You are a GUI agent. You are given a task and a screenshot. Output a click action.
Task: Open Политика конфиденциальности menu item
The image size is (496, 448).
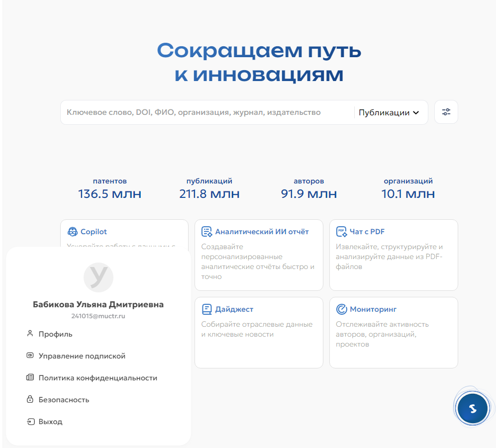pyautogui.click(x=98, y=378)
